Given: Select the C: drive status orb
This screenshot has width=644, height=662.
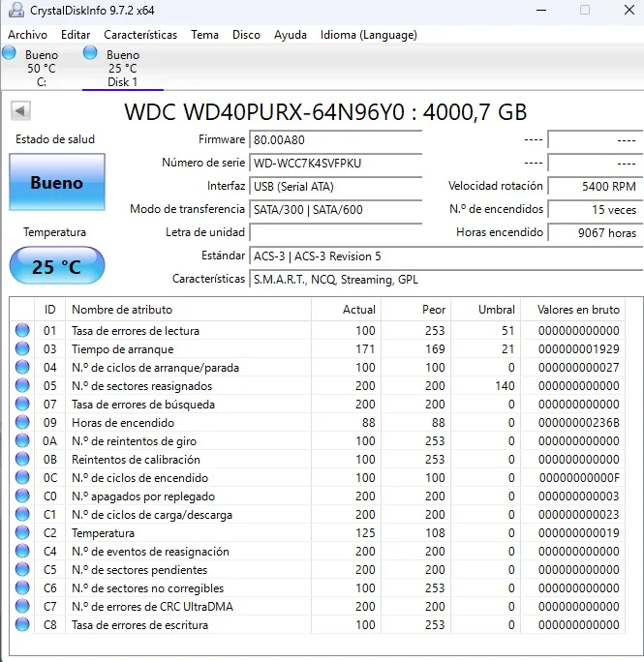Looking at the screenshot, I should 9,53.
